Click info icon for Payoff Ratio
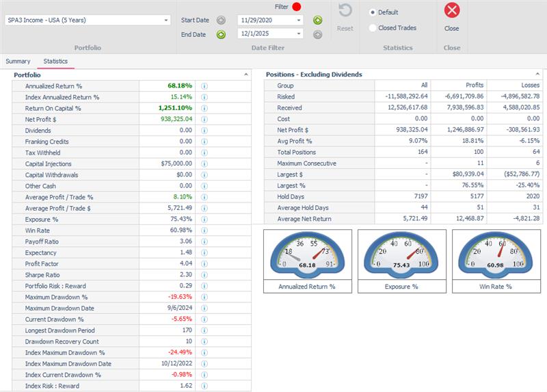Screen dimensions: 547x392 [x=204, y=241]
